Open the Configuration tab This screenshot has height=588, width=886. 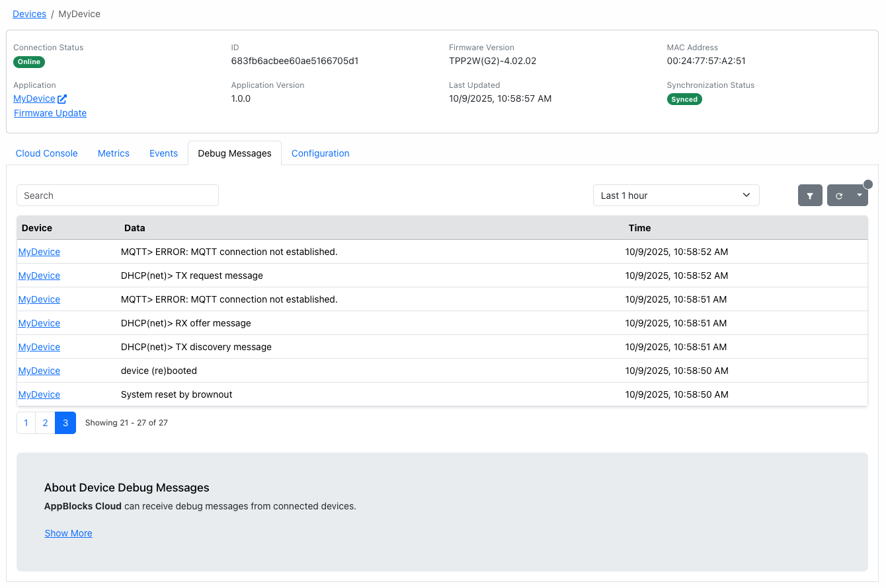tap(320, 153)
